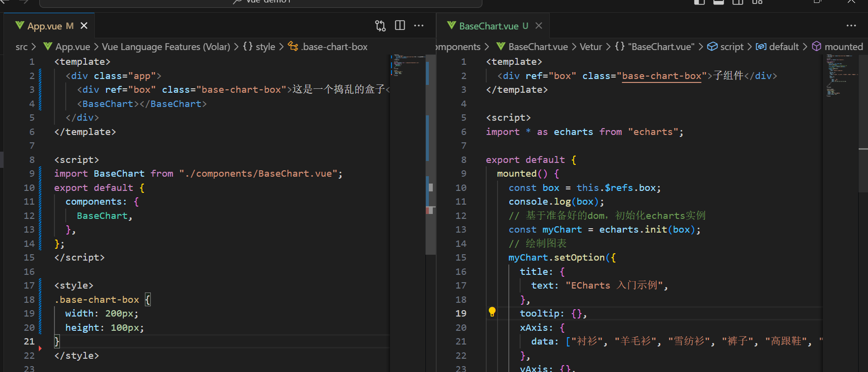Click "echarts.init(box)" call

(x=647, y=230)
